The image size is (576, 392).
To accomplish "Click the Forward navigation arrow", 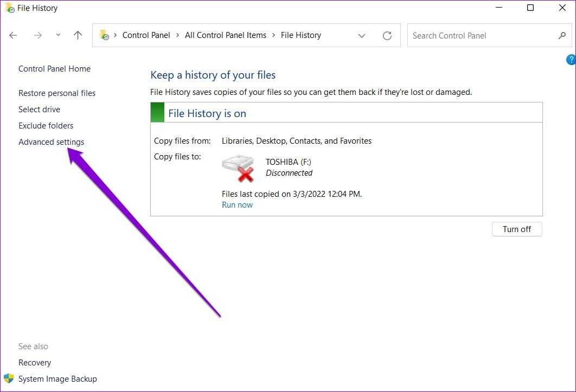I will [x=37, y=35].
